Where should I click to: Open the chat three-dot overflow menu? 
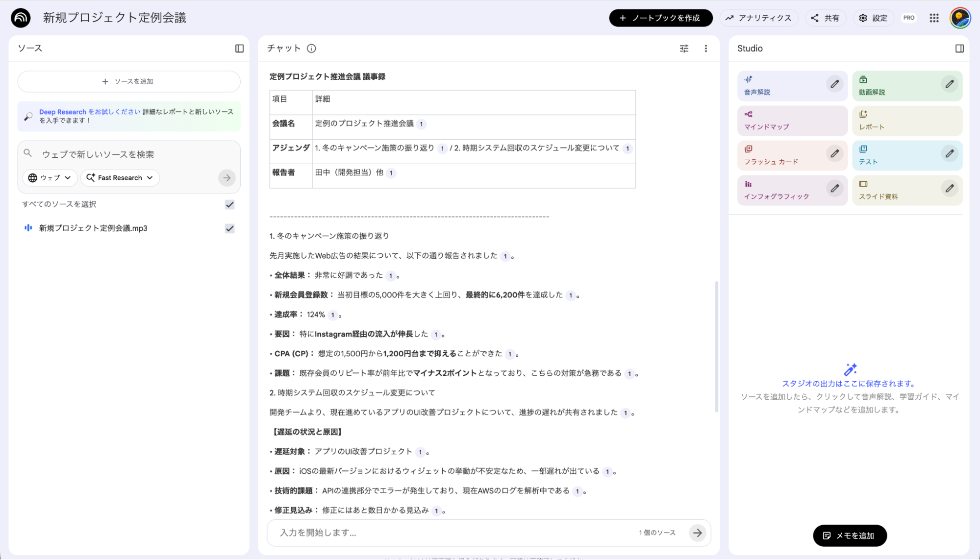706,49
